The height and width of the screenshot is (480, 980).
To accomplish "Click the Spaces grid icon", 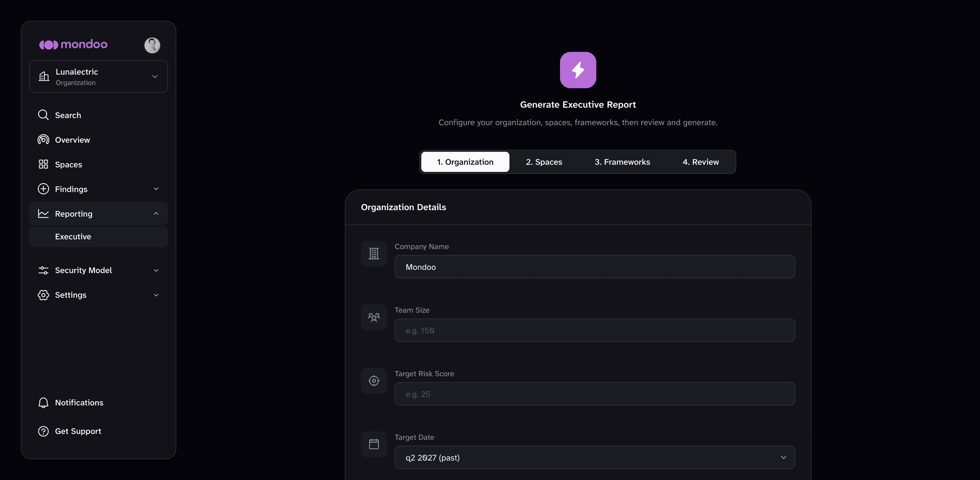I will 43,164.
